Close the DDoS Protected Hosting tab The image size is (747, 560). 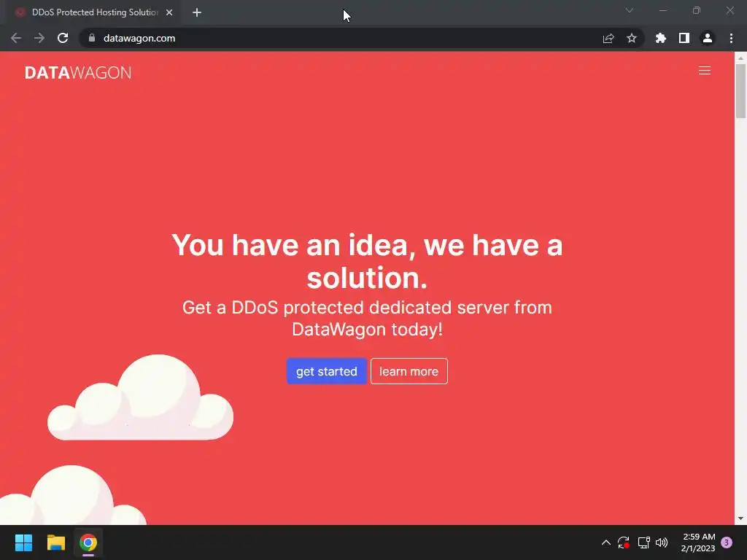[169, 12]
